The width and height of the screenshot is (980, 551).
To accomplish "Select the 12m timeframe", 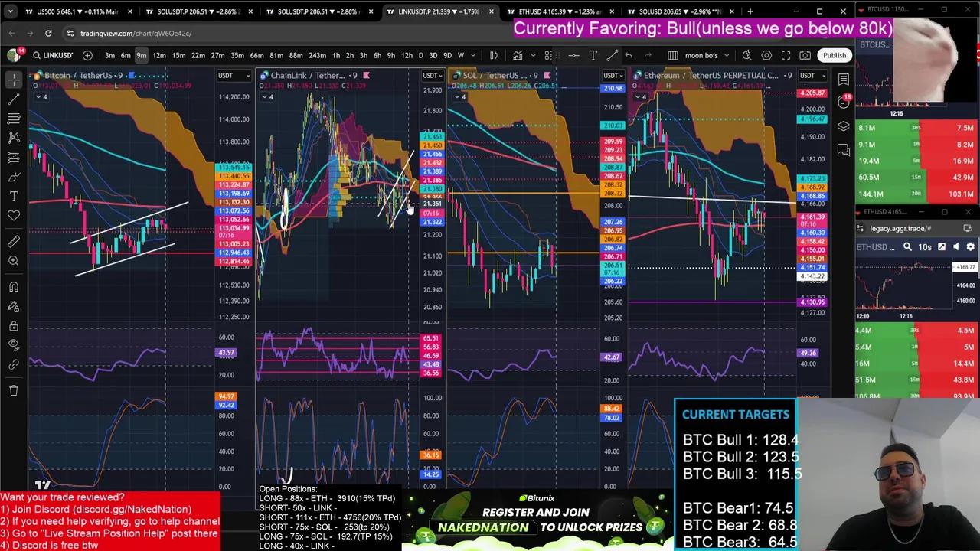I will click(x=158, y=55).
